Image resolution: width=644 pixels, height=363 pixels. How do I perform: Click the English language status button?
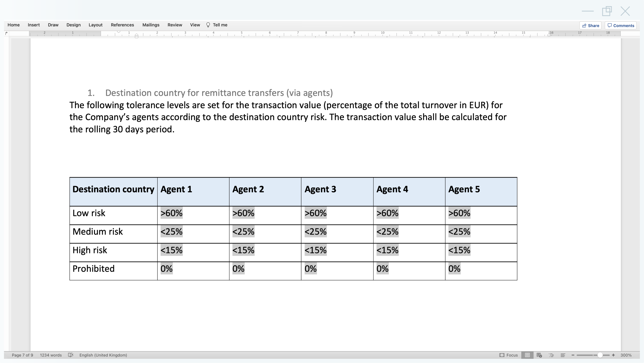tap(103, 355)
